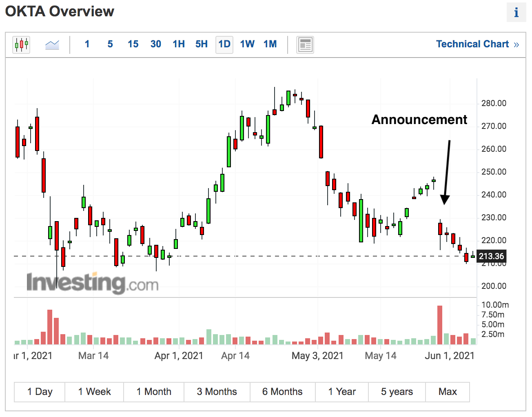Click the tallest red volume bar near Jun 1
Screen dimensions: 532x417
tap(440, 325)
